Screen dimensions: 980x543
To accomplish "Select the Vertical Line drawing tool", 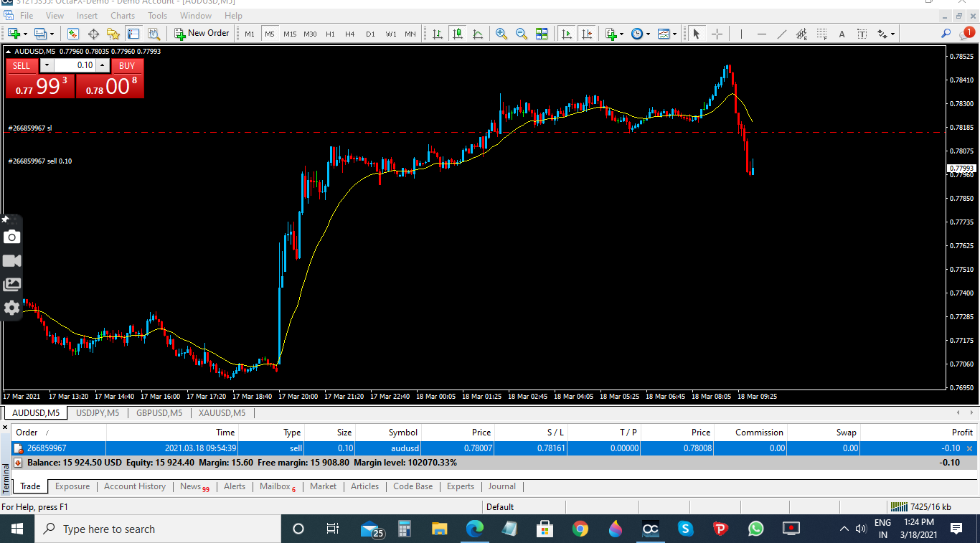I will click(x=742, y=34).
